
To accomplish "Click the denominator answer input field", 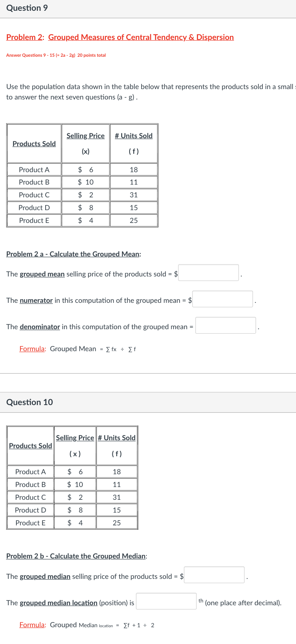I will [226, 325].
